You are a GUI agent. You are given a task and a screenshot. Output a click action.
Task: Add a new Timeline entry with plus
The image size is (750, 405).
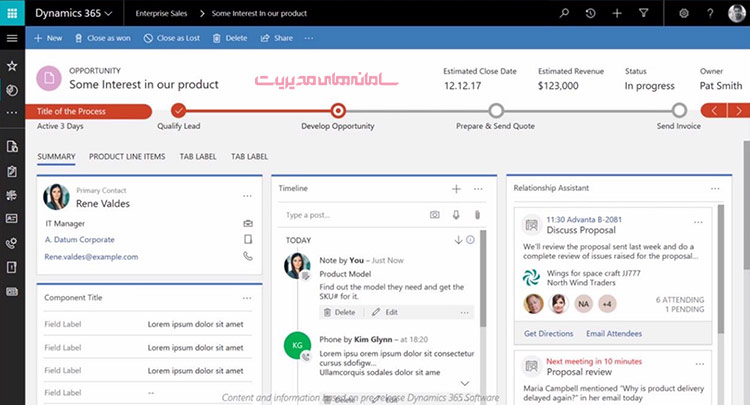point(456,189)
